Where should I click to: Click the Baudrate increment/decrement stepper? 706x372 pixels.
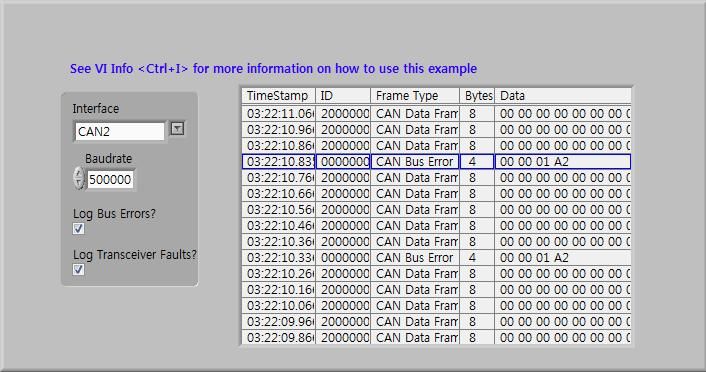coord(78,178)
